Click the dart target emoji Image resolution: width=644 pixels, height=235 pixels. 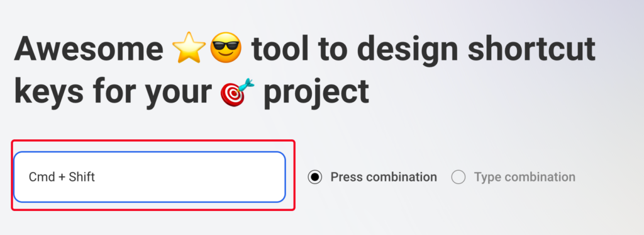point(237,91)
